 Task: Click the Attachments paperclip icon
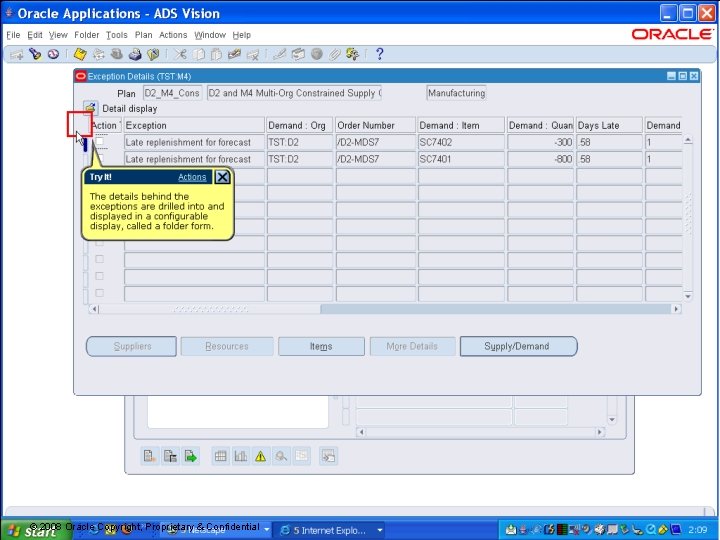click(x=334, y=55)
